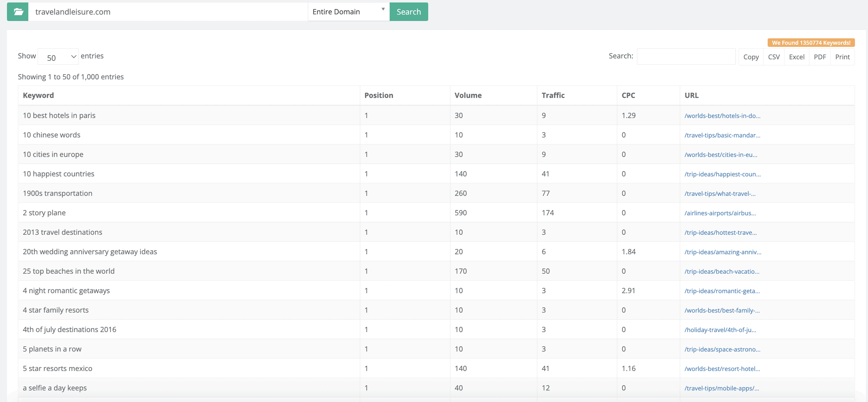Click the green folder icon button
The image size is (868, 402).
pos(18,12)
